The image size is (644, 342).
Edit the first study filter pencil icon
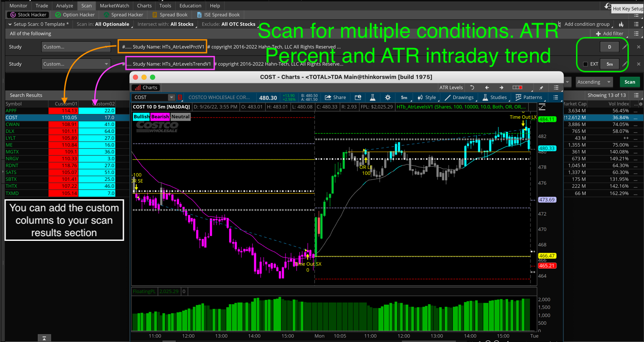pyautogui.click(x=625, y=47)
